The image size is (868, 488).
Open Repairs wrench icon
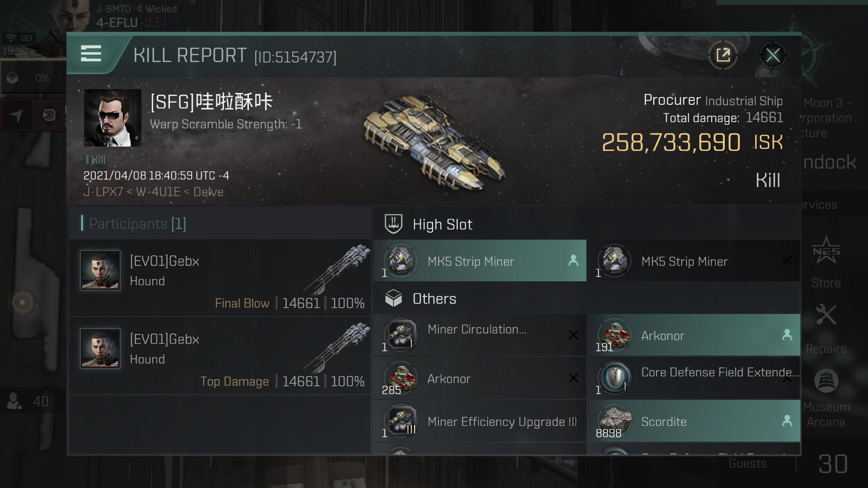tap(826, 314)
